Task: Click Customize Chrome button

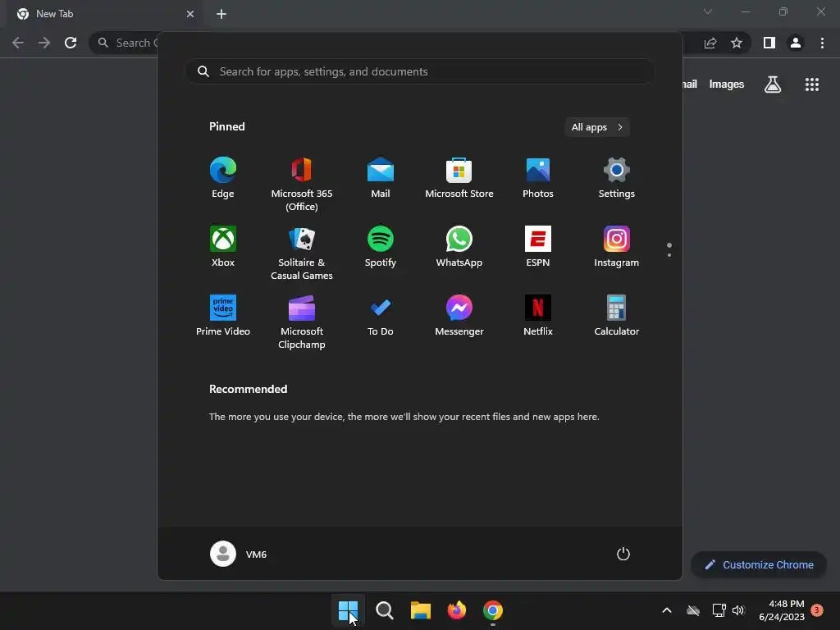Action: point(759,564)
